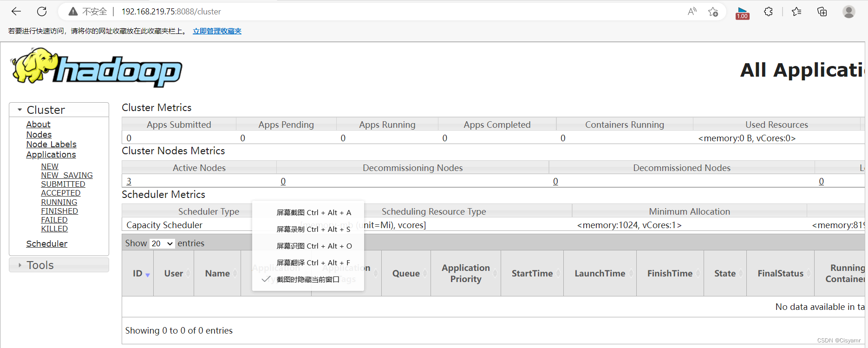Sort table by State column header

point(725,274)
